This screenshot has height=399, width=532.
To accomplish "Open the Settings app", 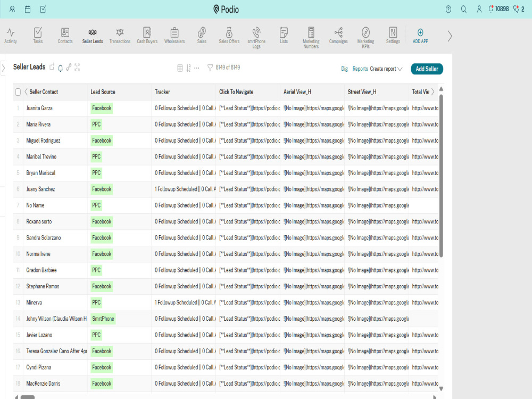I will pos(393,36).
